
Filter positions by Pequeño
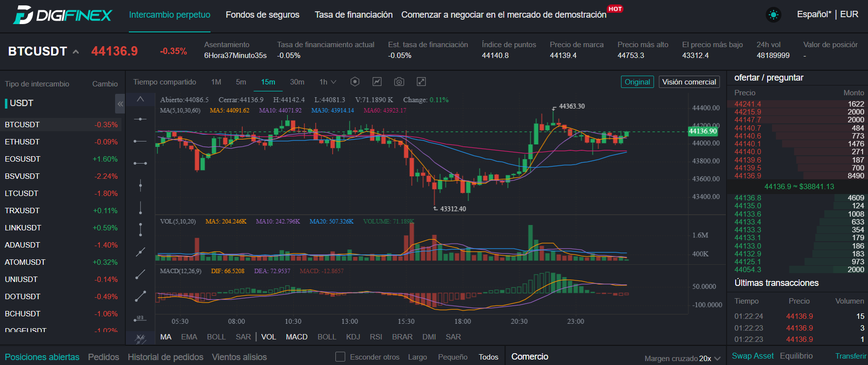(453, 357)
